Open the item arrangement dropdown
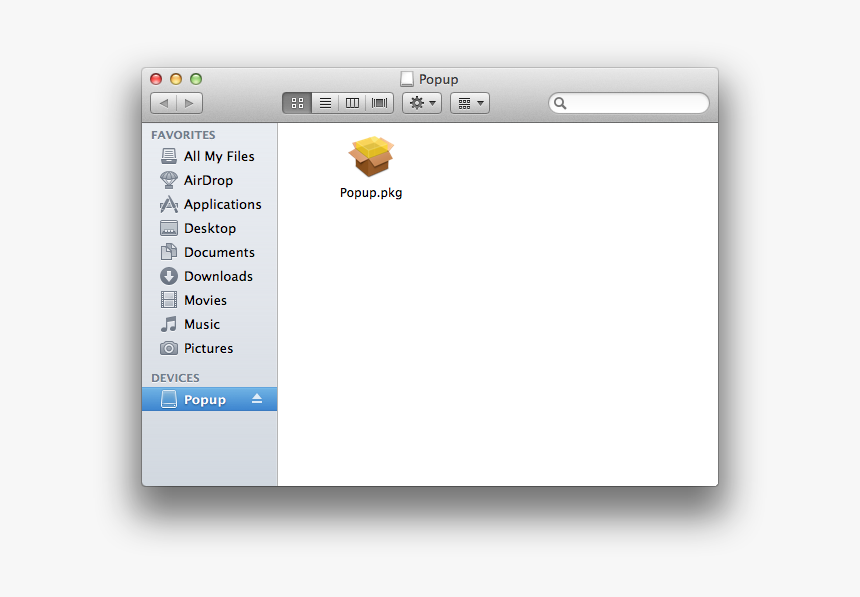The height and width of the screenshot is (597, 860). 470,103
